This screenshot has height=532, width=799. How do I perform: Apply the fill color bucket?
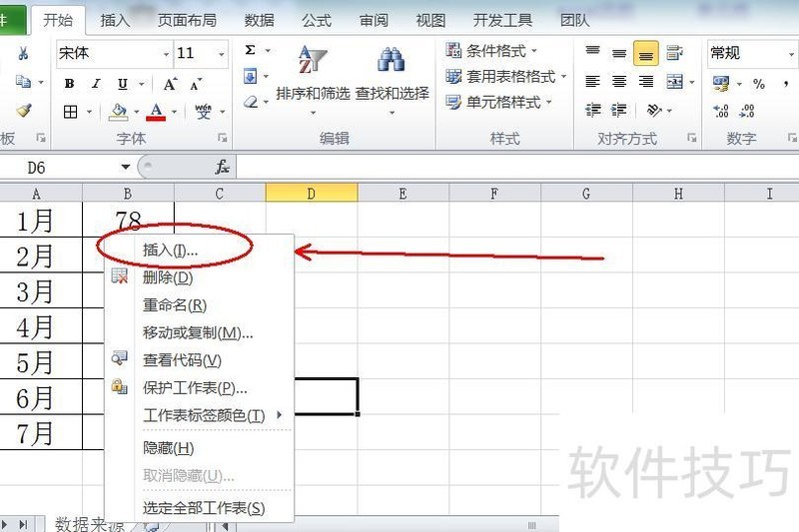tap(118, 112)
